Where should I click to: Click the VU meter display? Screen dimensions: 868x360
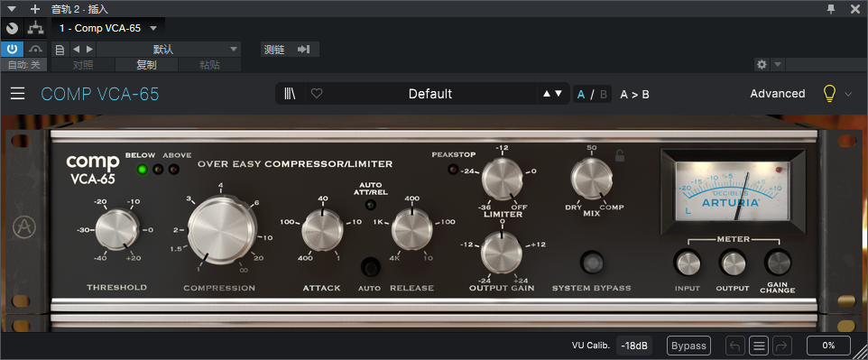pyautogui.click(x=734, y=191)
